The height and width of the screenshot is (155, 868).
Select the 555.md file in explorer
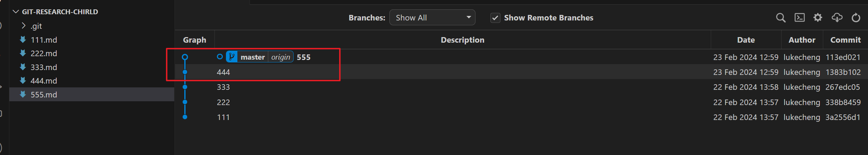click(x=44, y=95)
